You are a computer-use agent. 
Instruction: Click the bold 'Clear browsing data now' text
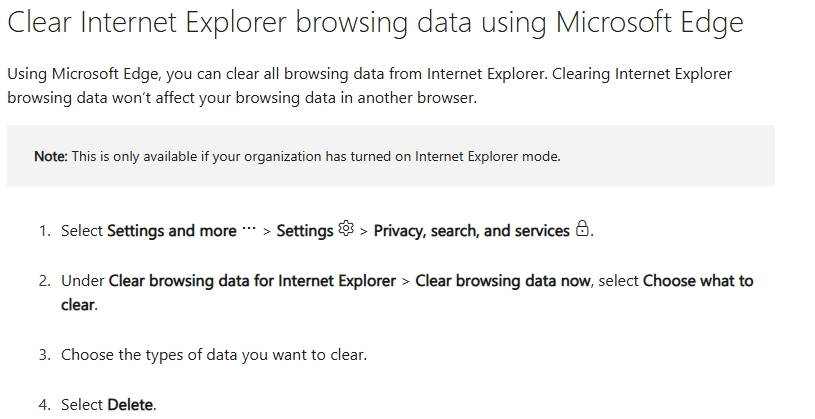pos(503,281)
